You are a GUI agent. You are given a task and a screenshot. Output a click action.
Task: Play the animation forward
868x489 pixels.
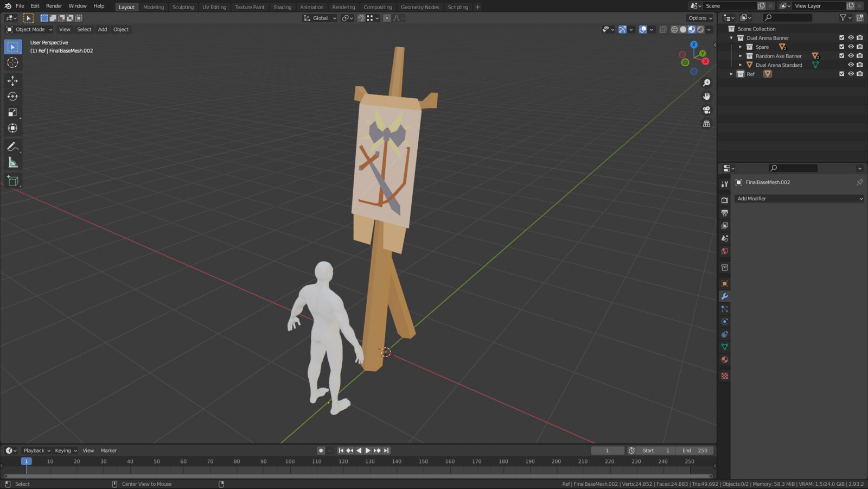tap(368, 450)
